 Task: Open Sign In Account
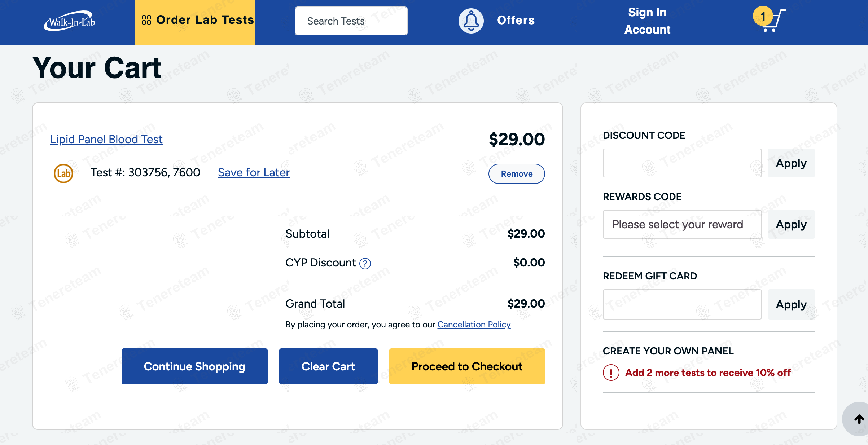coord(647,21)
